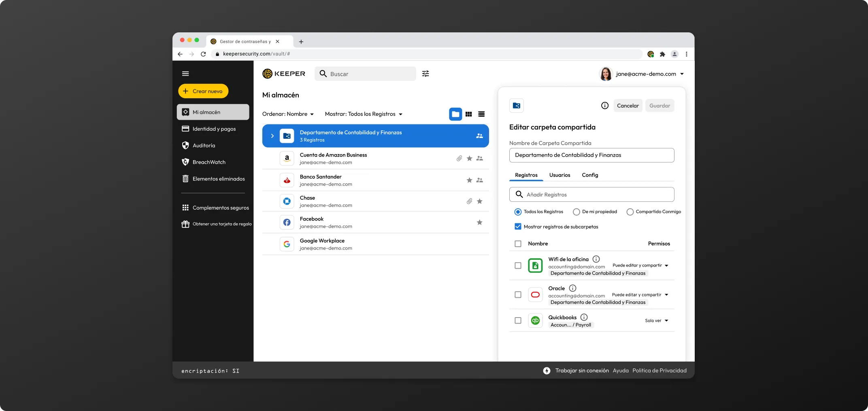This screenshot has height=411, width=868.
Task: Toggle favorite star on Facebook row
Action: (480, 222)
